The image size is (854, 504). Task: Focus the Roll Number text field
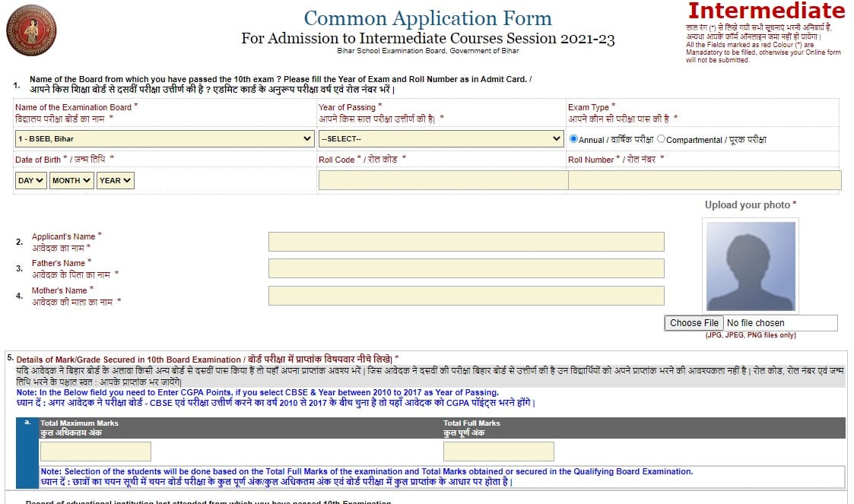[704, 180]
